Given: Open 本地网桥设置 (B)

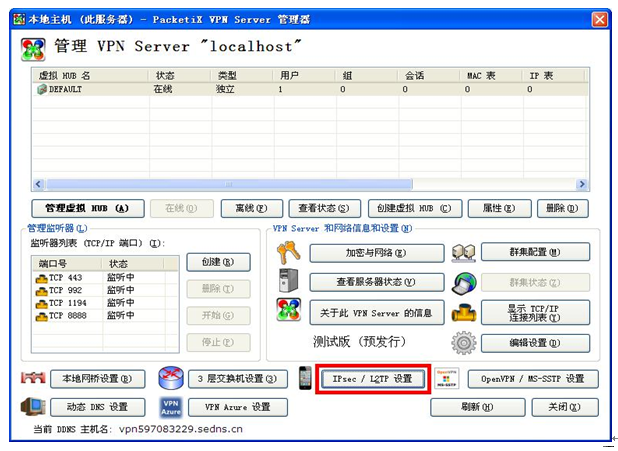Looking at the screenshot, I should [97, 379].
